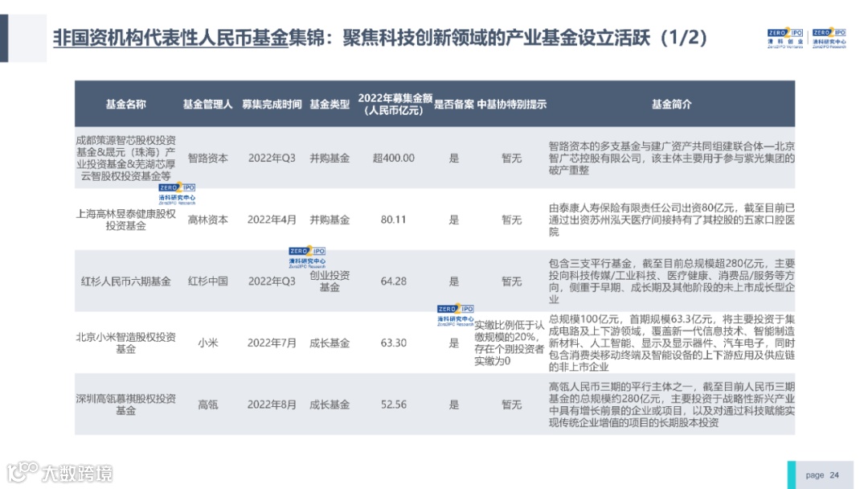Image resolution: width=868 pixels, height=489 pixels.
Task: Select the 小米 manager cell
Action: pos(207,343)
